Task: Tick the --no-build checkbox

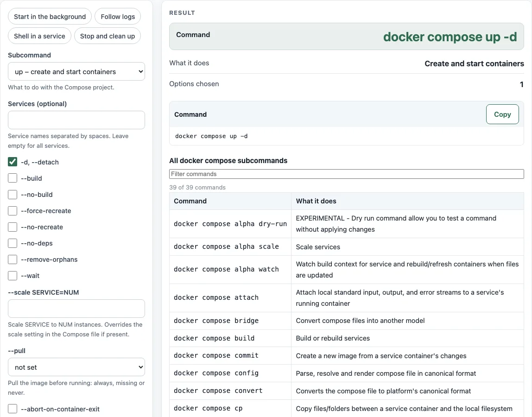Action: [x=13, y=195]
